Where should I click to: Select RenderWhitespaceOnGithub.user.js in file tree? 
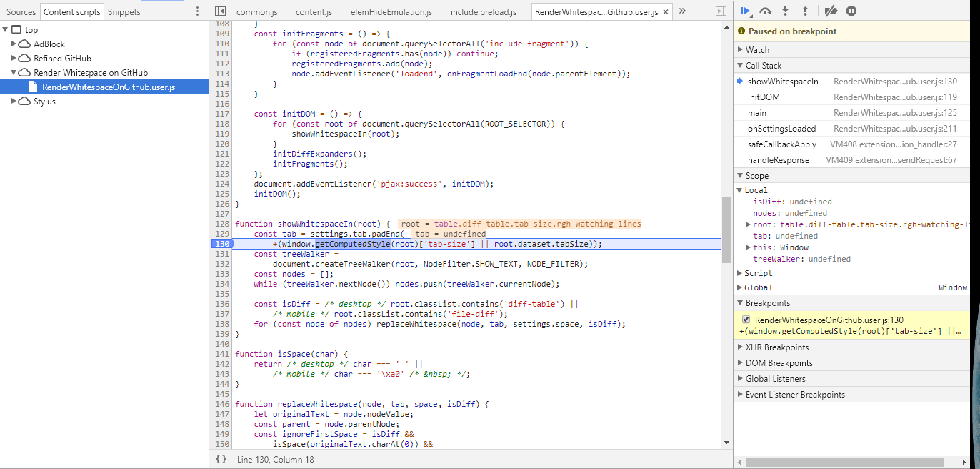coord(104,87)
